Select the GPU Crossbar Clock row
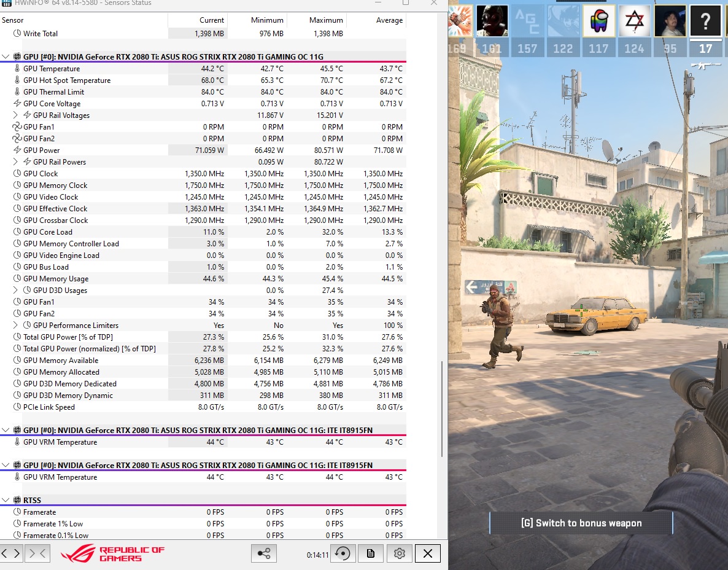 click(x=203, y=220)
